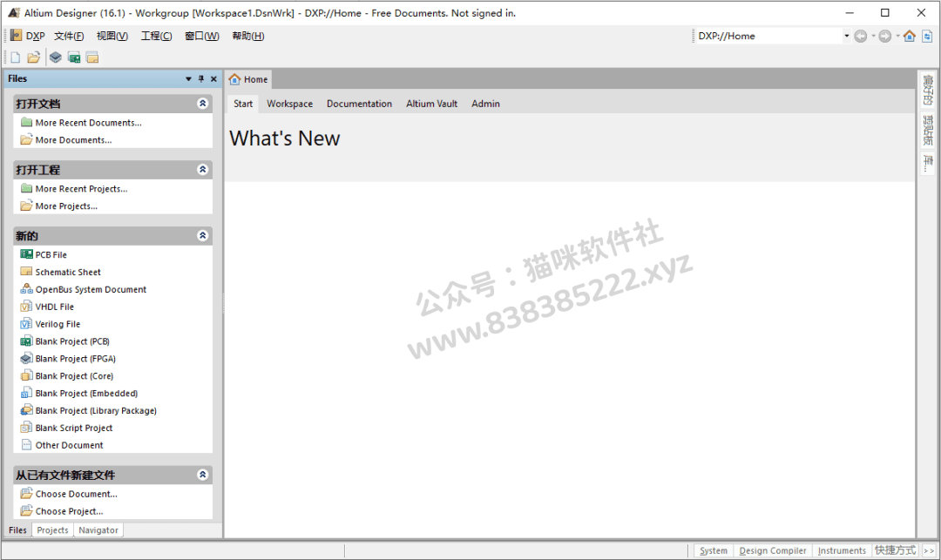Click the Instruments status bar button
This screenshot has width=941, height=560.
click(x=842, y=550)
